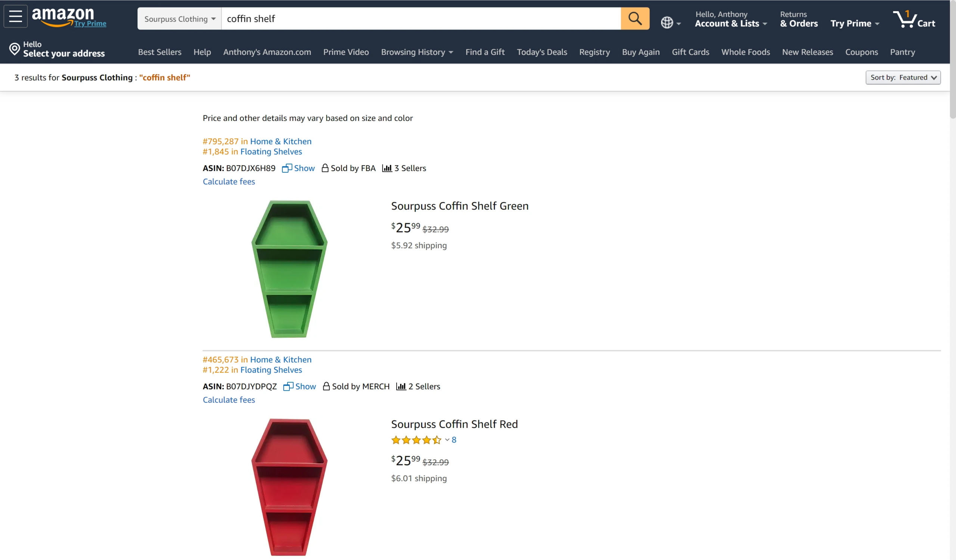Viewport: 956px width, 560px height.
Task: Expand the Account & Lists menu
Action: pos(731,24)
